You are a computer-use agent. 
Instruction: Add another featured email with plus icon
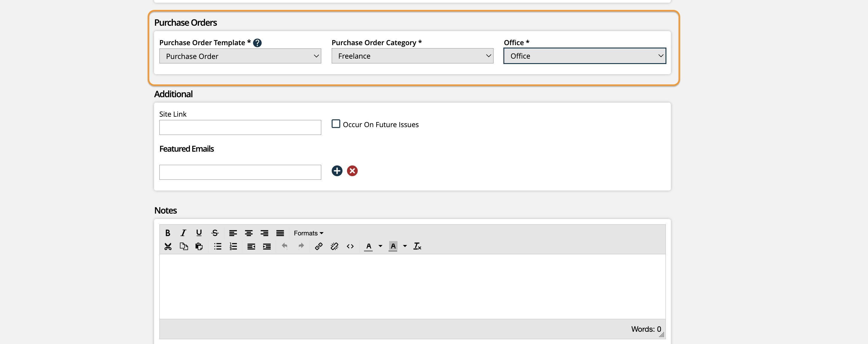tap(336, 171)
